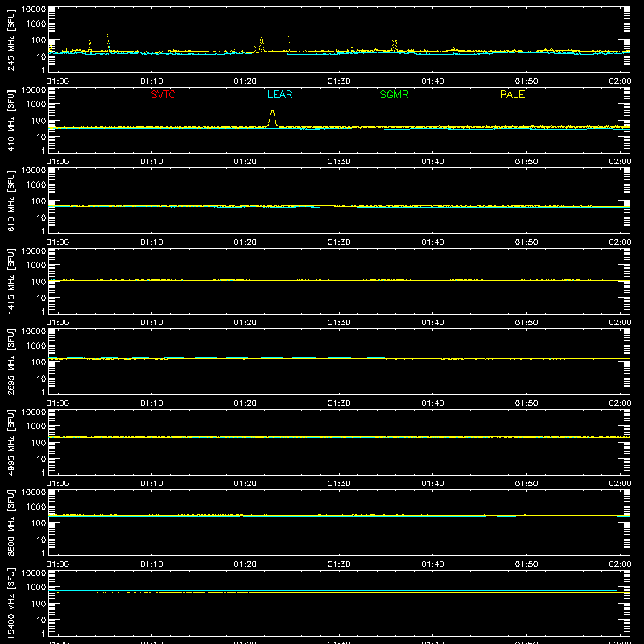Click the 1000 y-axis label of 15400 MHz plot
This screenshot has height=644, width=644.
tap(36, 588)
